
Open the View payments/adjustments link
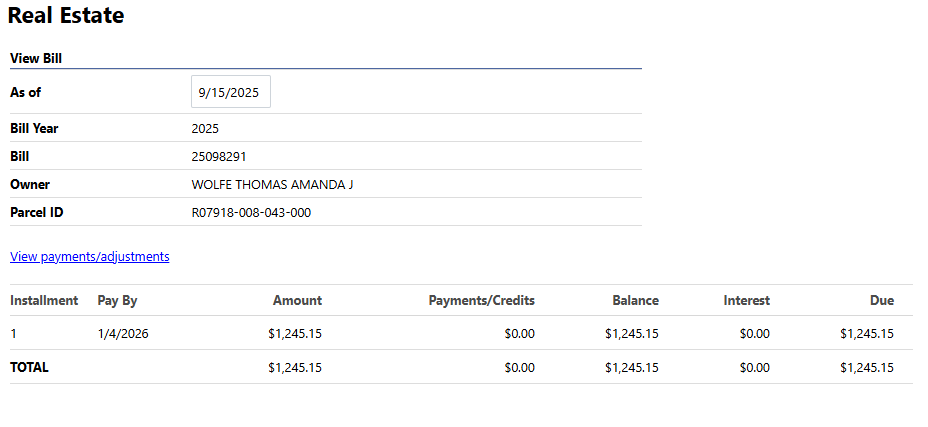click(90, 257)
